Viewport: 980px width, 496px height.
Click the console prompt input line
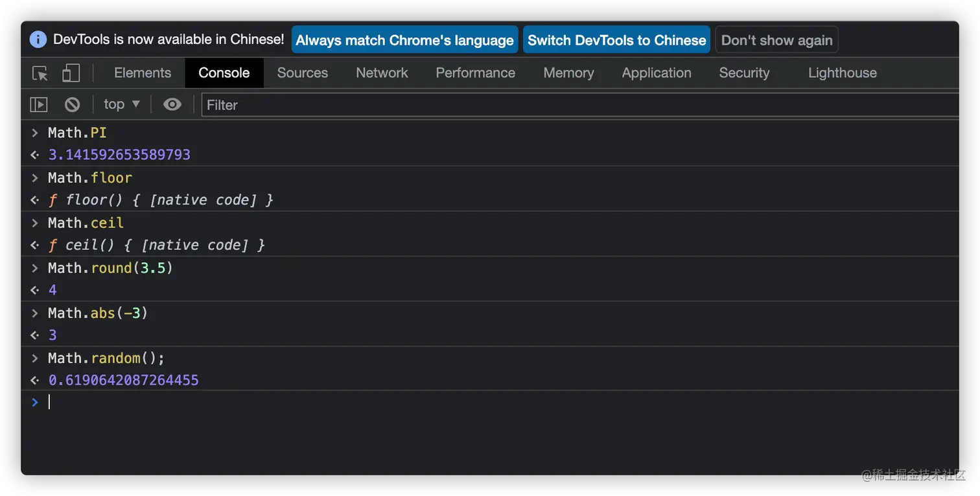click(x=454, y=402)
